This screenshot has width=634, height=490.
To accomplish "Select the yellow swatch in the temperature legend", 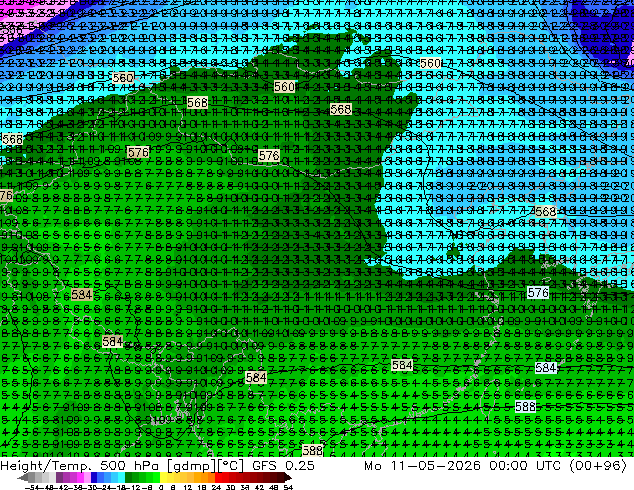I will [163, 478].
